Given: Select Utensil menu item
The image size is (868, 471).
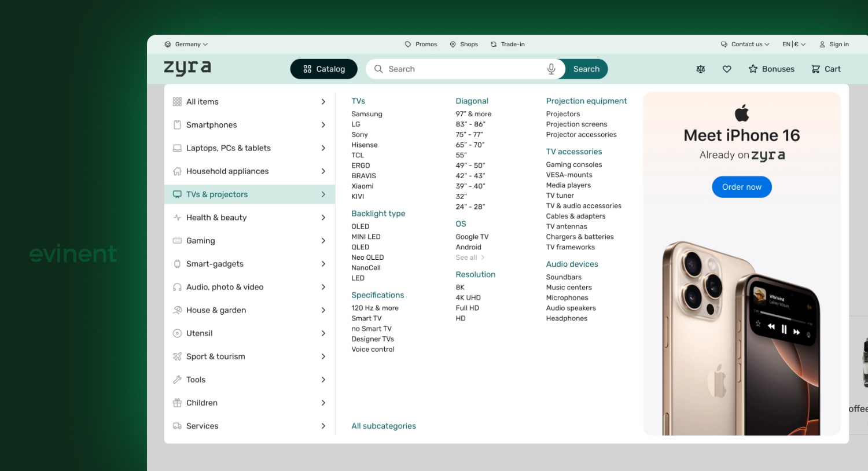Looking at the screenshot, I should tap(250, 333).
